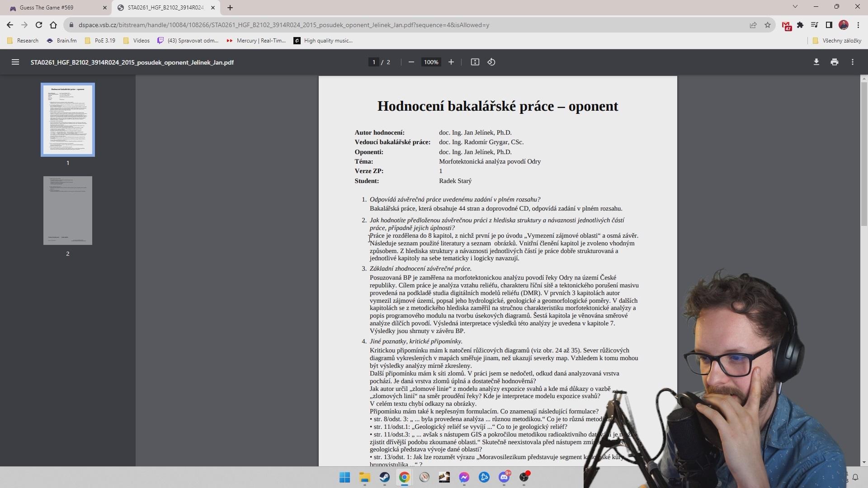Viewport: 868px width, 488px height.
Task: View site information lock icon
Action: click(x=71, y=25)
